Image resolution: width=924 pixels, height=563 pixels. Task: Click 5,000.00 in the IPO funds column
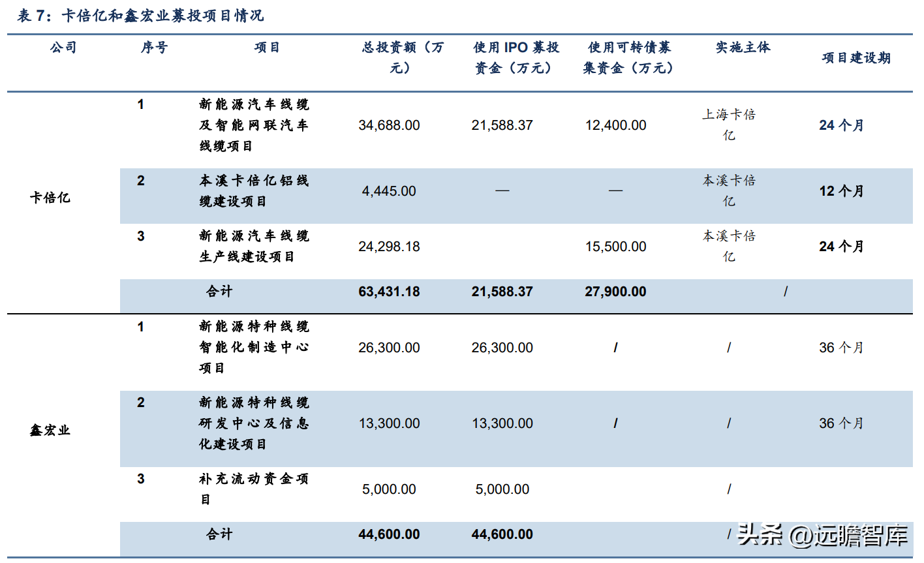502,489
